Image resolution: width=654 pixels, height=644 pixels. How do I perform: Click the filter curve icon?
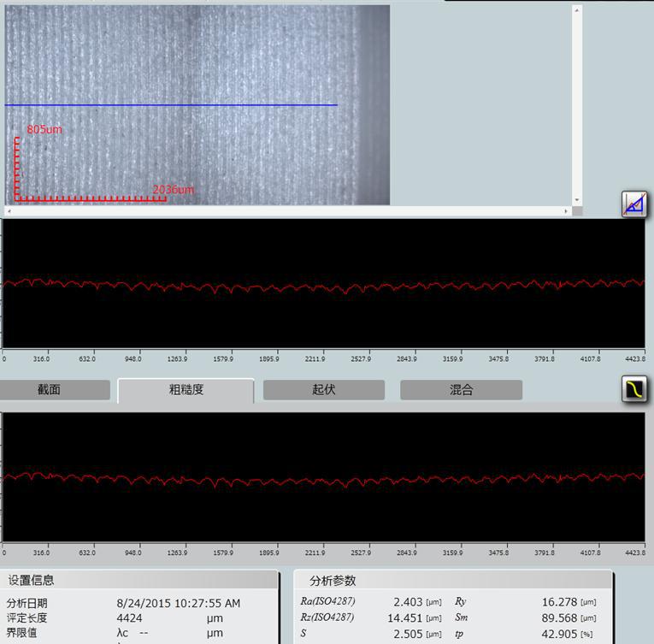633,390
